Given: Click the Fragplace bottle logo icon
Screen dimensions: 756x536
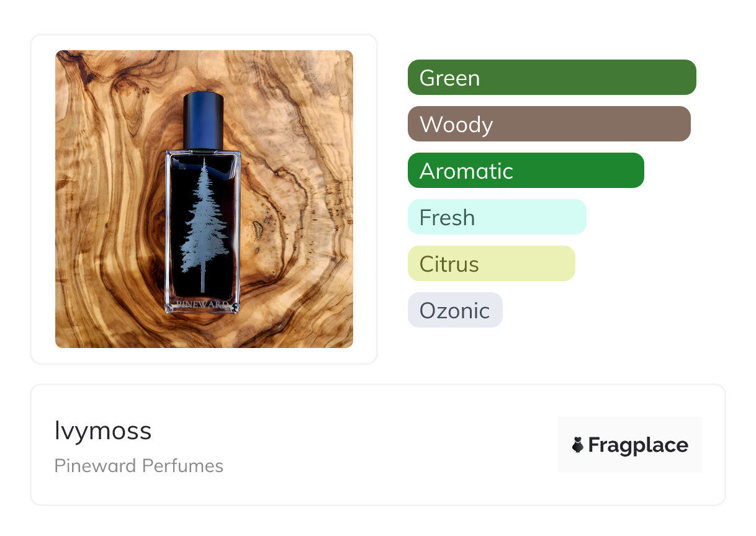Looking at the screenshot, I should click(x=578, y=445).
